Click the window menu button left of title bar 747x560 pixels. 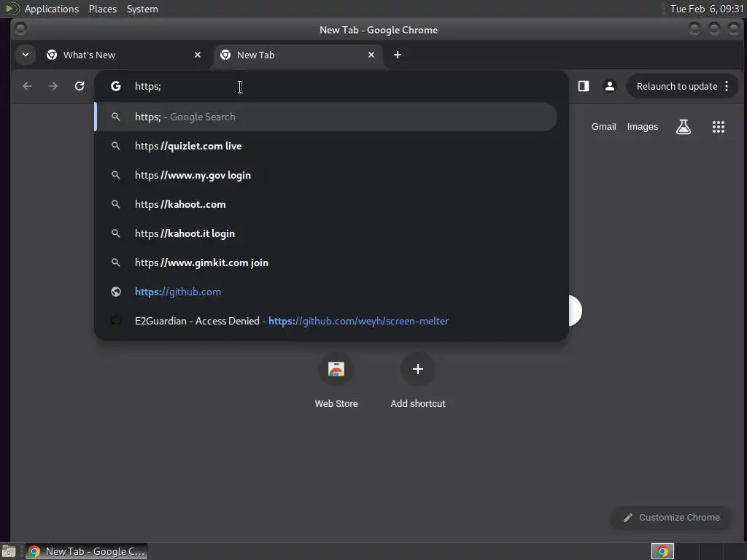[20, 28]
